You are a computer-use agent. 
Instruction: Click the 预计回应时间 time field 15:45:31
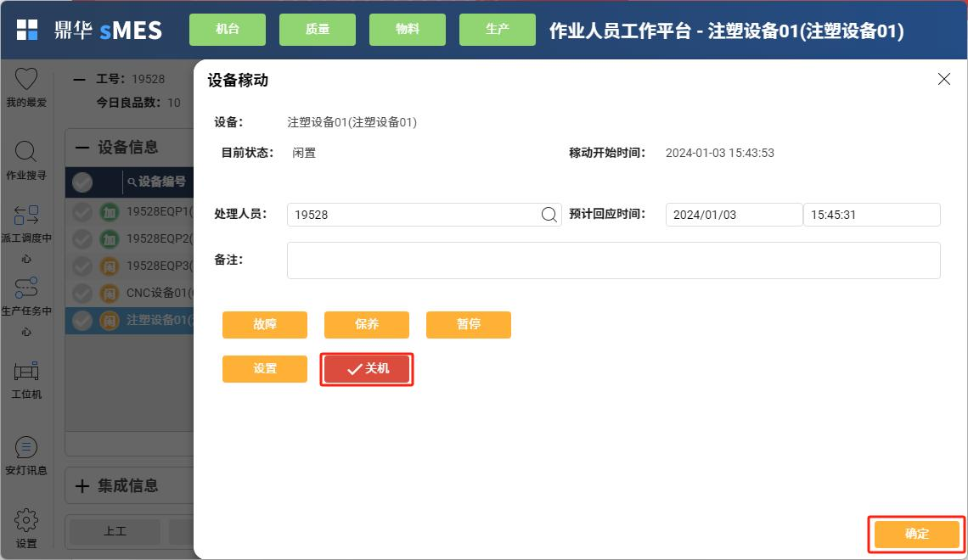(x=872, y=215)
